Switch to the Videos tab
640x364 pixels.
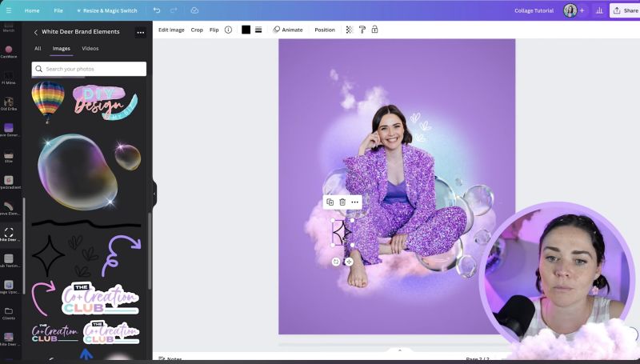(x=90, y=48)
